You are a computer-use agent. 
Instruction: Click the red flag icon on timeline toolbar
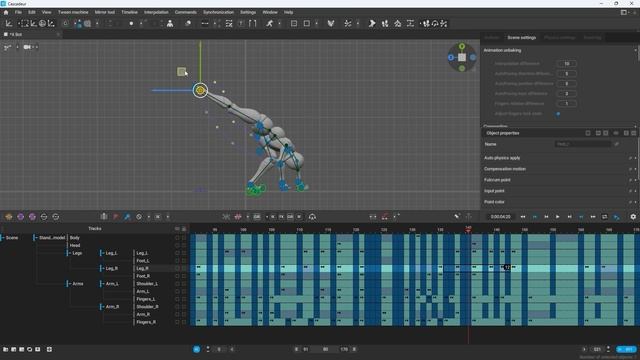(x=116, y=217)
